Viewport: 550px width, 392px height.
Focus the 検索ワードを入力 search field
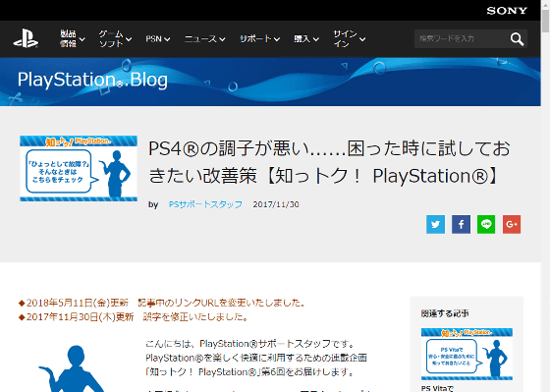(462, 38)
